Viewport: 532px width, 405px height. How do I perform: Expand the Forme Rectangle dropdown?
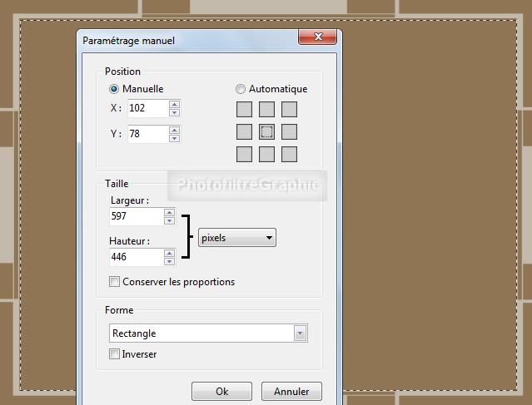coord(300,333)
